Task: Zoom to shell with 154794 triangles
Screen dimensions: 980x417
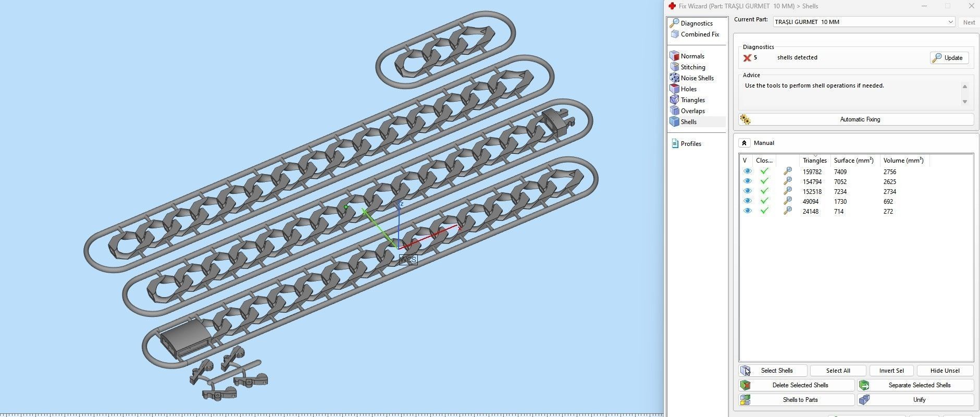Action: (x=787, y=181)
